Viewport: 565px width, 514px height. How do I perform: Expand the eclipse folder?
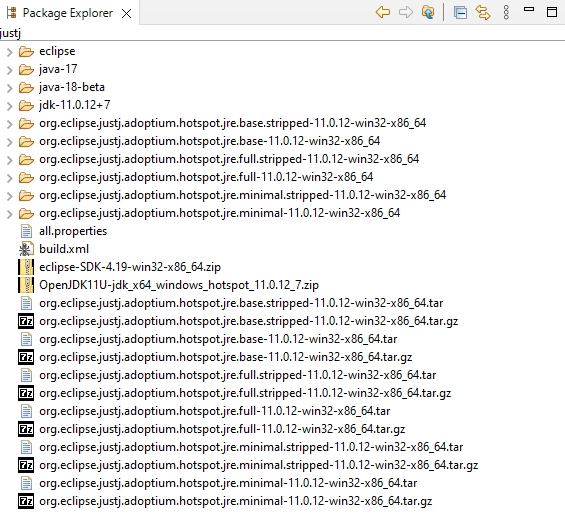pyautogui.click(x=10, y=52)
